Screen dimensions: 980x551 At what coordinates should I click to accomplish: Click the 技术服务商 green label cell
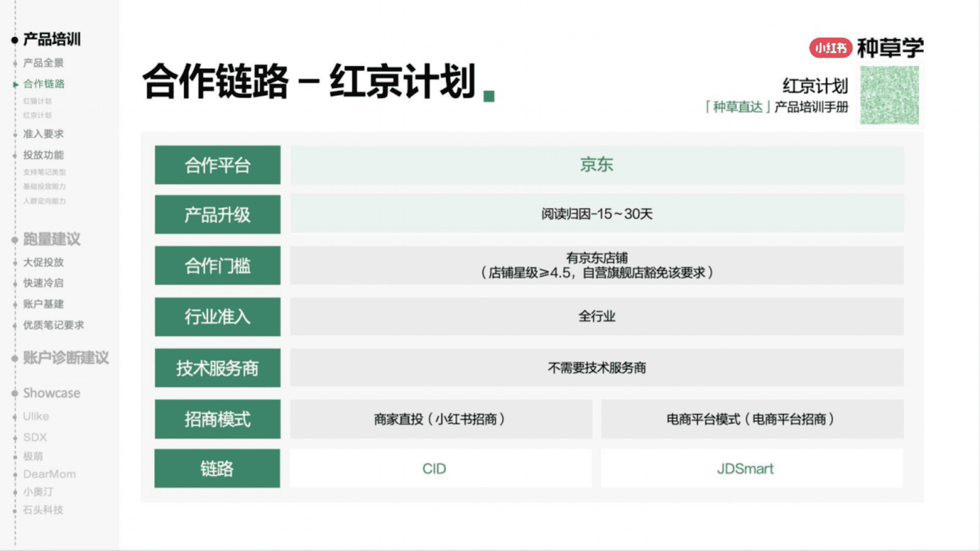point(217,368)
